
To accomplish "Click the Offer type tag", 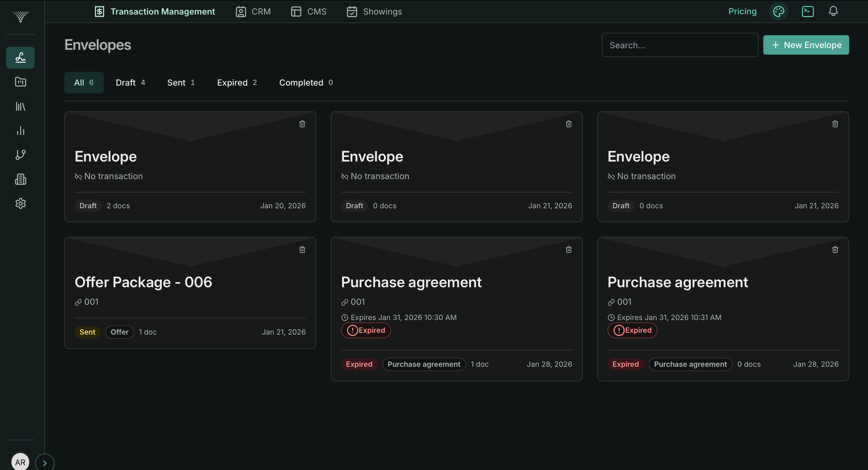I will [120, 332].
